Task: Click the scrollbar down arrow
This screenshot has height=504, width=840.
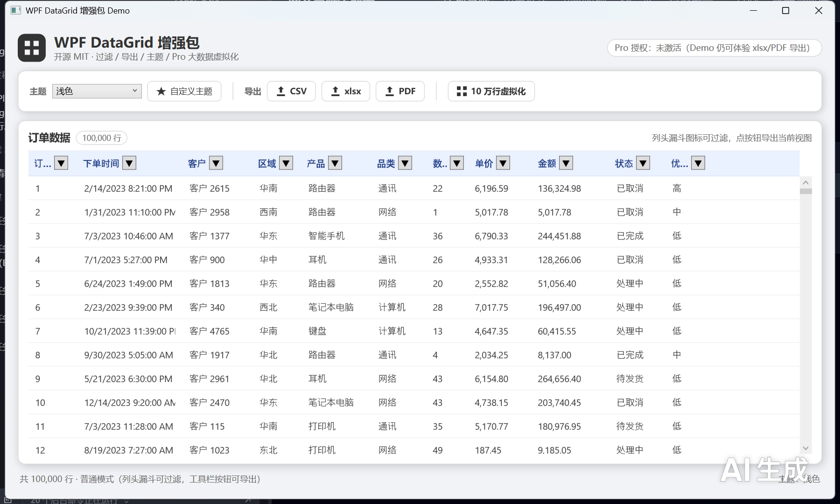Action: pyautogui.click(x=806, y=448)
